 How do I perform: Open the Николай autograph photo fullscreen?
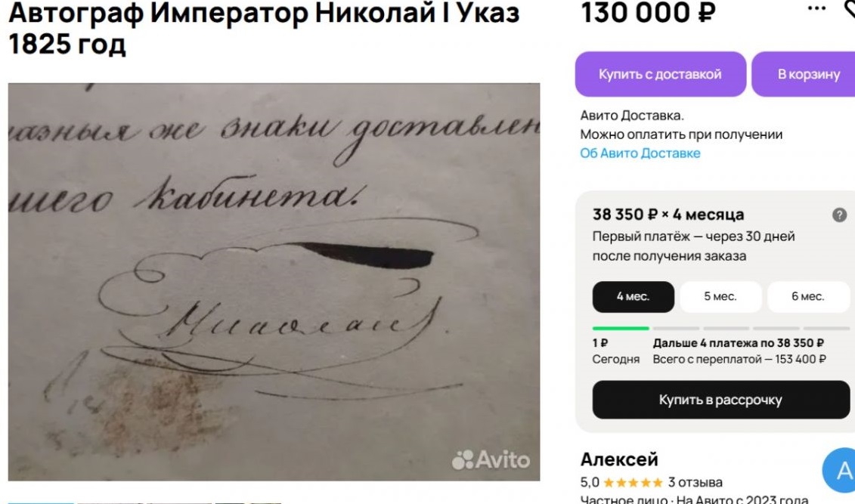(274, 282)
